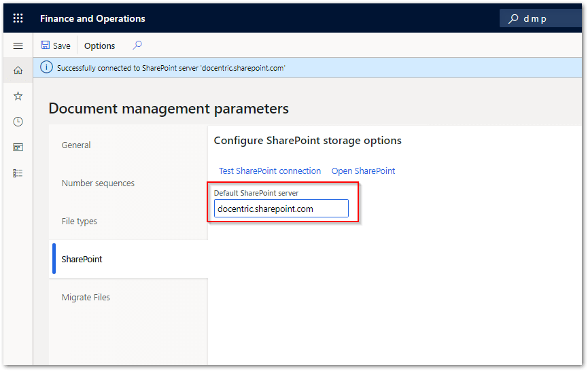Image resolution: width=588 pixels, height=371 pixels.
Task: Click the Save disk icon
Action: (46, 46)
